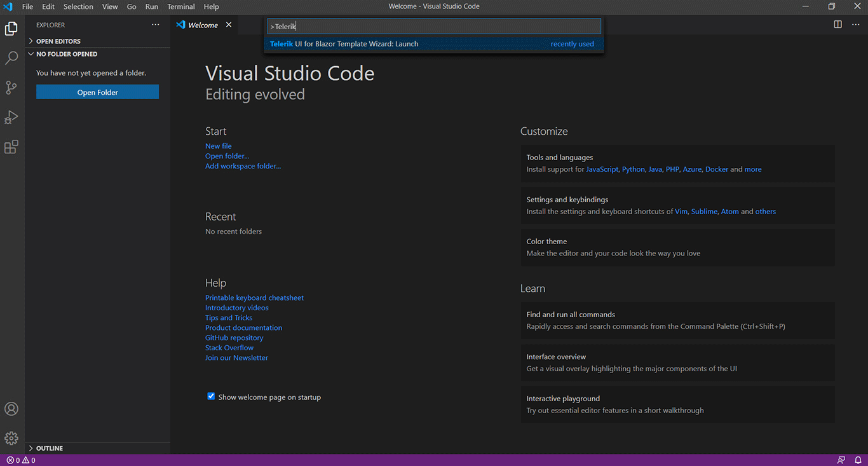Viewport: 868px width, 466px height.
Task: Open the Extensions view
Action: pyautogui.click(x=11, y=147)
